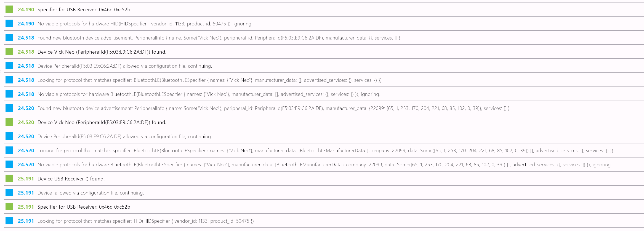Click blue icon for 24.190 No viable protocols HID entry

tap(9, 23)
